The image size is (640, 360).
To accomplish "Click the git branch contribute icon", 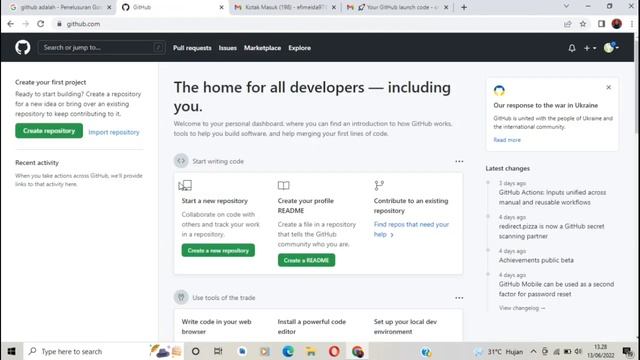I will point(379,186).
